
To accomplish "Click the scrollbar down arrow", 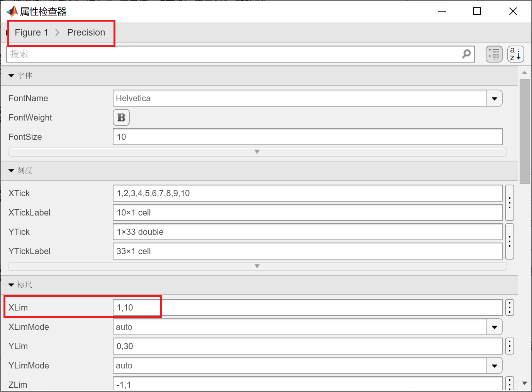I will pyautogui.click(x=524, y=383).
